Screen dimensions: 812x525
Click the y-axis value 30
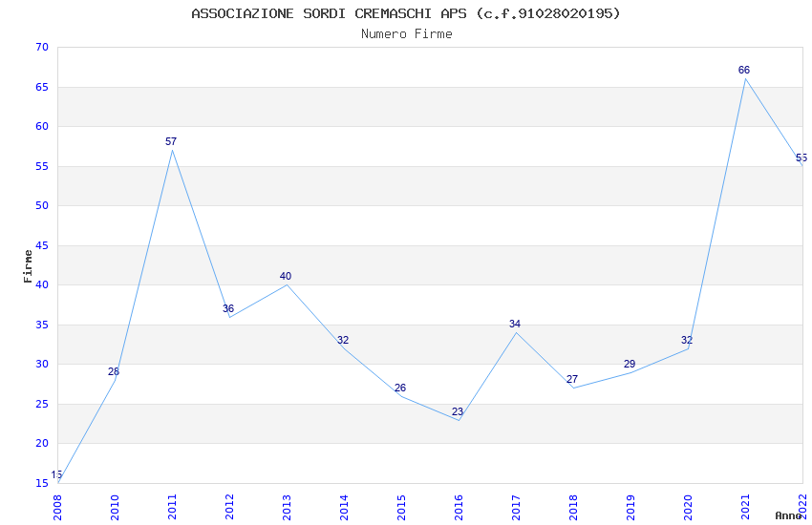click(x=42, y=364)
